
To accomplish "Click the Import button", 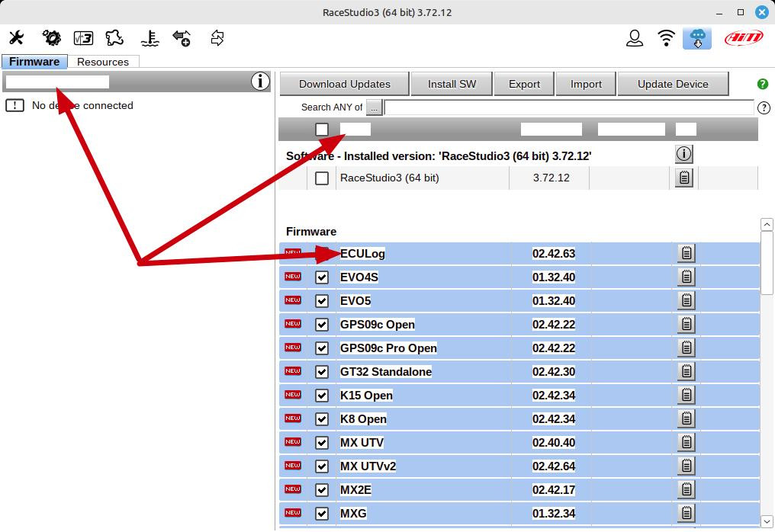I will click(x=586, y=84).
